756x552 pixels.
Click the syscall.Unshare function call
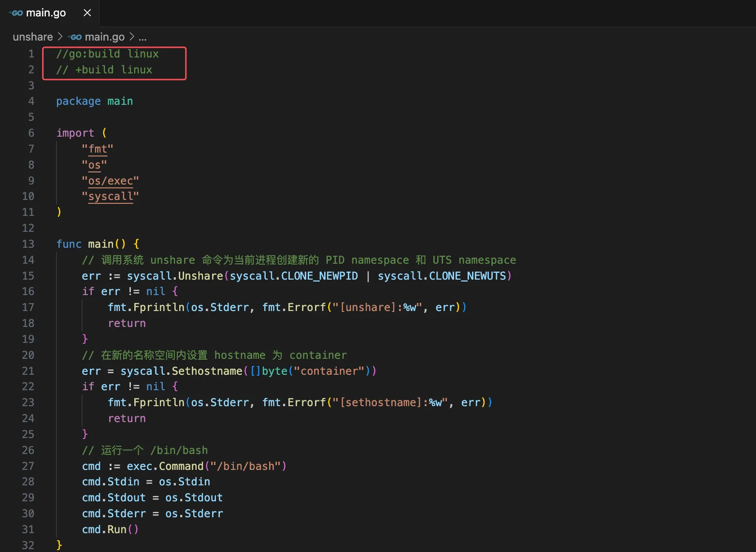point(200,276)
